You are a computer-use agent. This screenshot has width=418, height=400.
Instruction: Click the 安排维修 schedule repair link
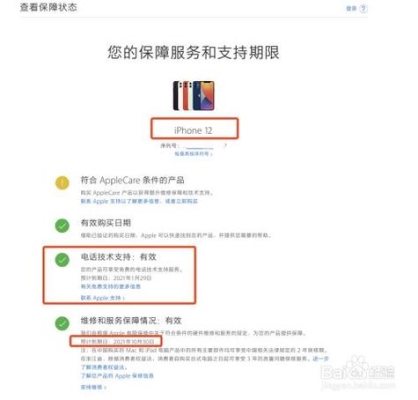coord(93,387)
